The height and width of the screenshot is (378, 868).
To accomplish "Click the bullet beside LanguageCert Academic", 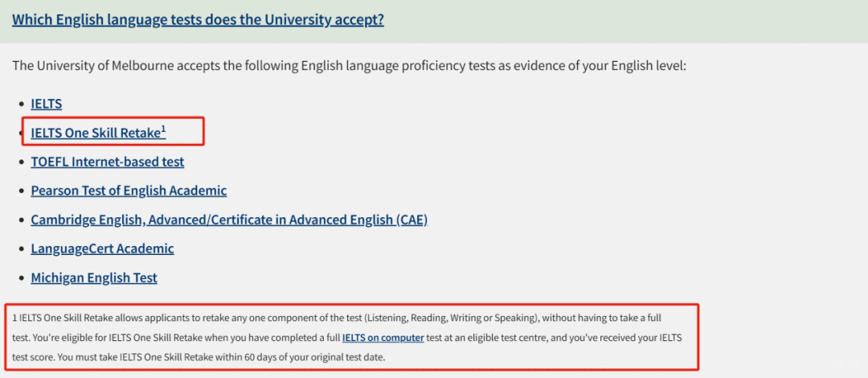I will tap(21, 249).
